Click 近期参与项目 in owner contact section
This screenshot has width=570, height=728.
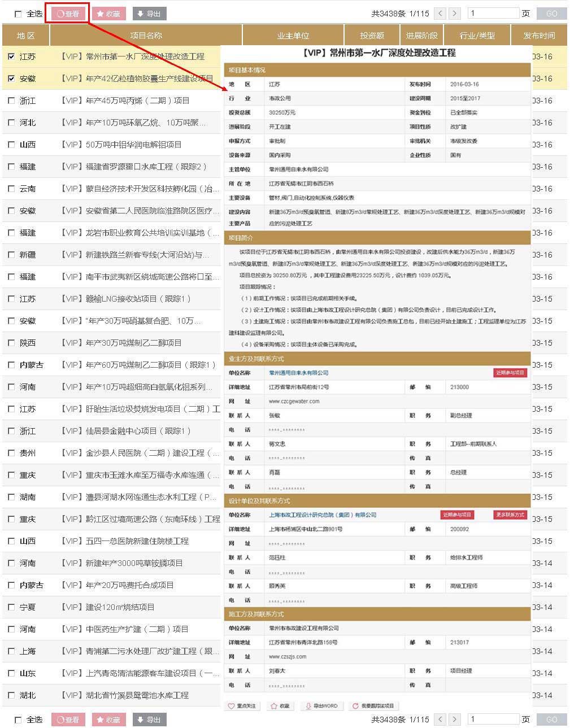(510, 373)
